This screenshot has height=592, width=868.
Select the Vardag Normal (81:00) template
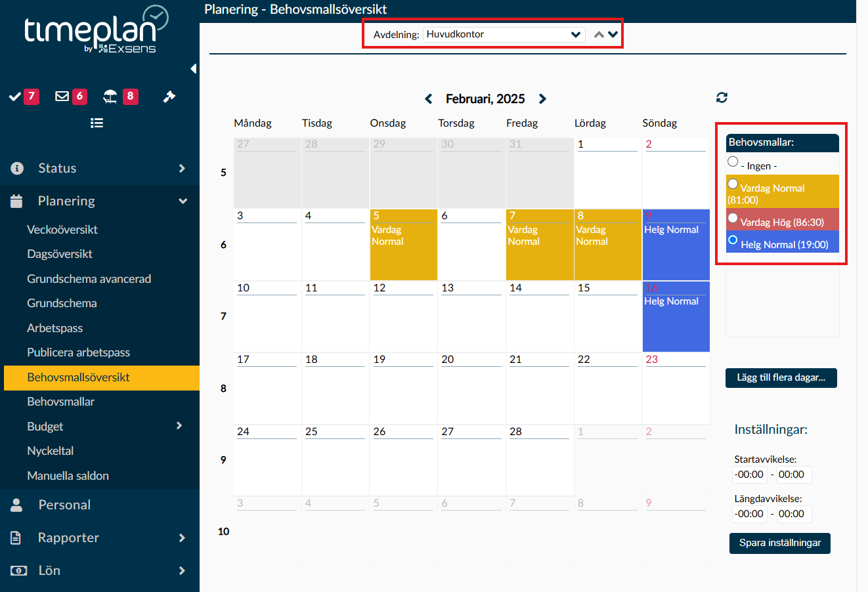[x=783, y=192]
